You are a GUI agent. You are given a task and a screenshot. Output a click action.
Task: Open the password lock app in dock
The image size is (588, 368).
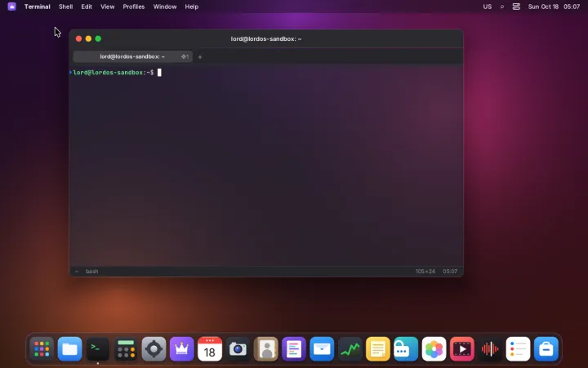[406, 349]
